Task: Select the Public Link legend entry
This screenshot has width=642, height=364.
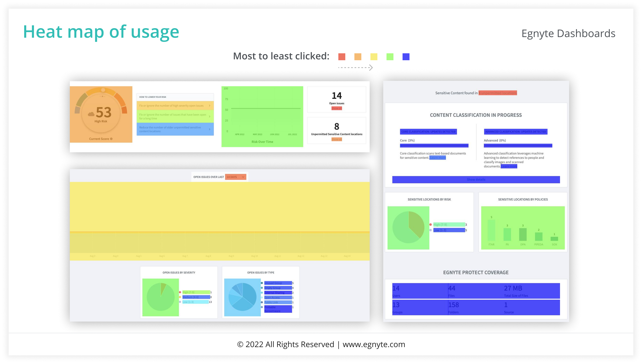Action: (x=278, y=302)
